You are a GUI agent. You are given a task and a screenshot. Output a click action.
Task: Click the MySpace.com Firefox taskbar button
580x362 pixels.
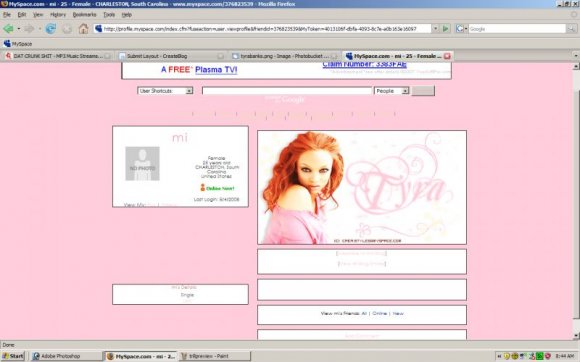tap(141, 356)
